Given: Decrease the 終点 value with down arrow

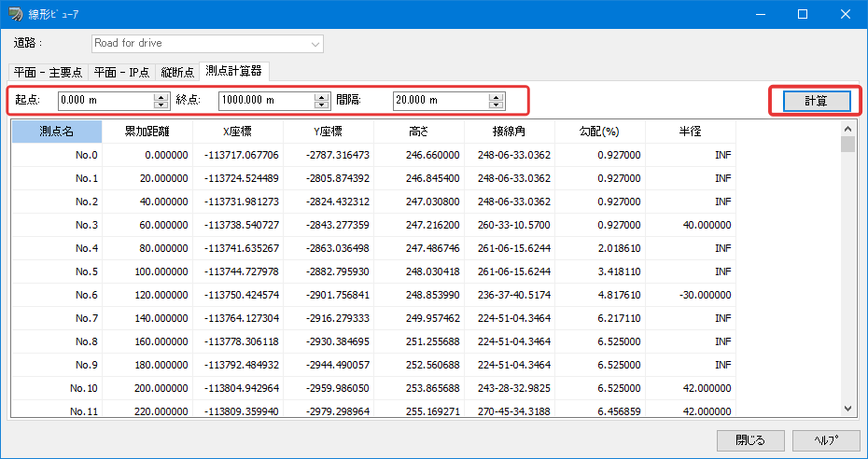Looking at the screenshot, I should coord(322,104).
